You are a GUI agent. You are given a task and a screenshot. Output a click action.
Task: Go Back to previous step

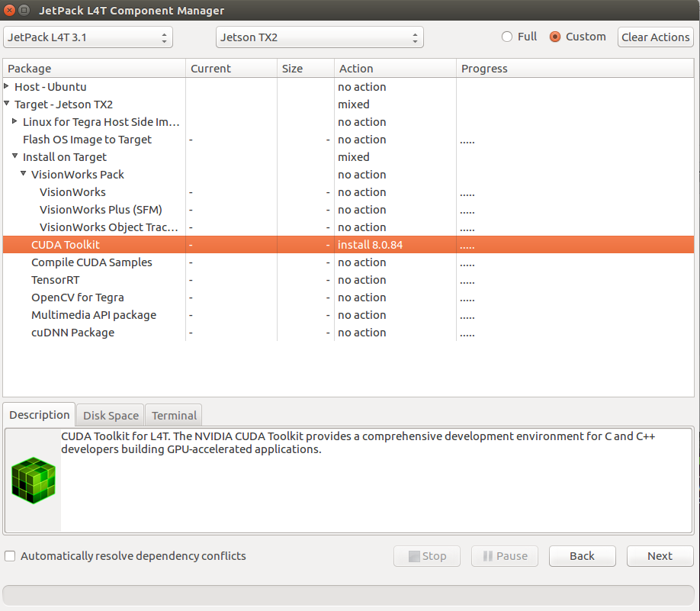pos(582,556)
